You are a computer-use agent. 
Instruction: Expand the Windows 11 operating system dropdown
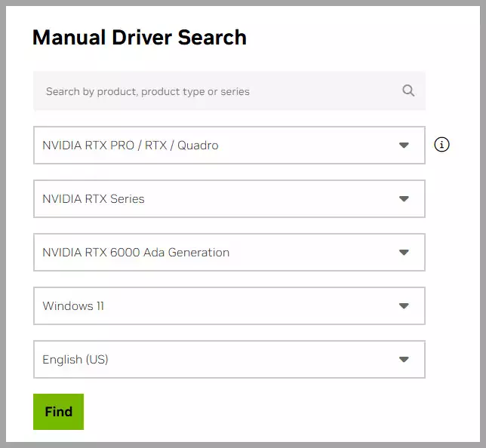pos(229,305)
